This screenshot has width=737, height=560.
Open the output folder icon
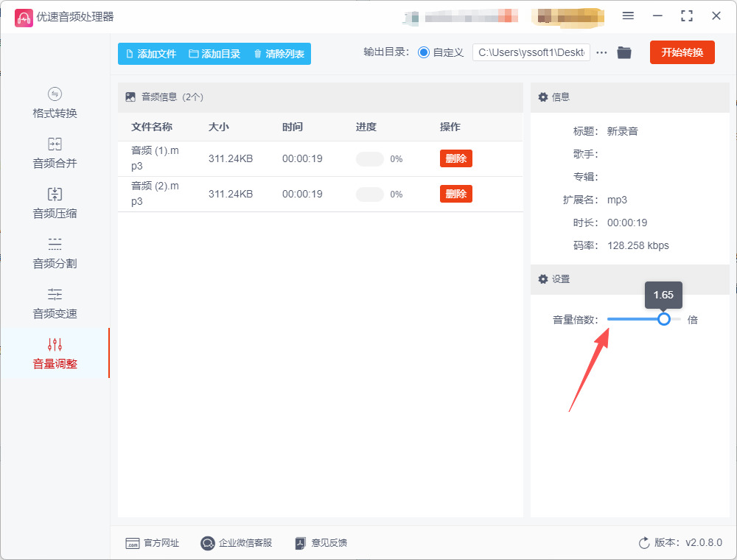624,52
